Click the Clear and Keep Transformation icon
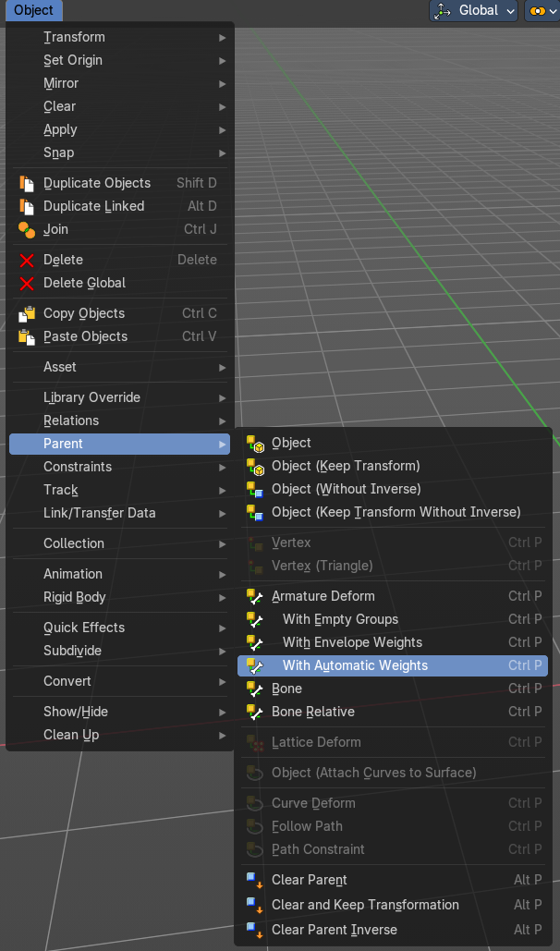Viewport: 560px width, 951px height. coord(255,905)
